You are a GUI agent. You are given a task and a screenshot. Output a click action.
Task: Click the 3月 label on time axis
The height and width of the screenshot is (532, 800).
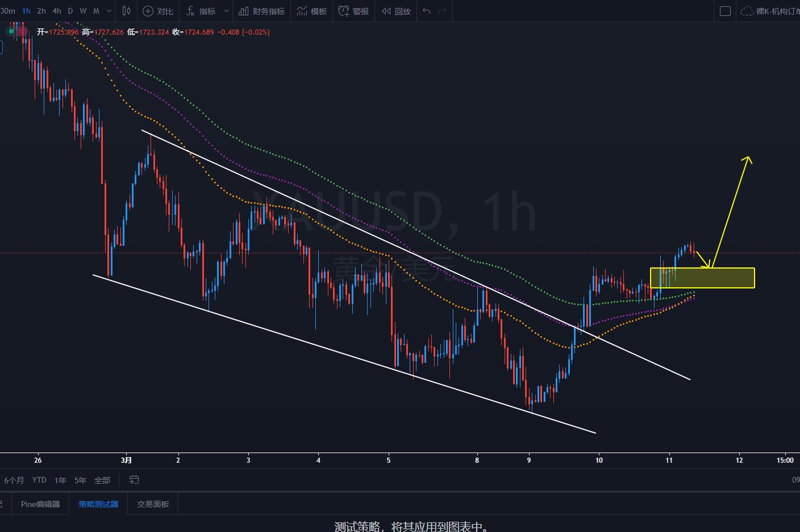(x=127, y=460)
